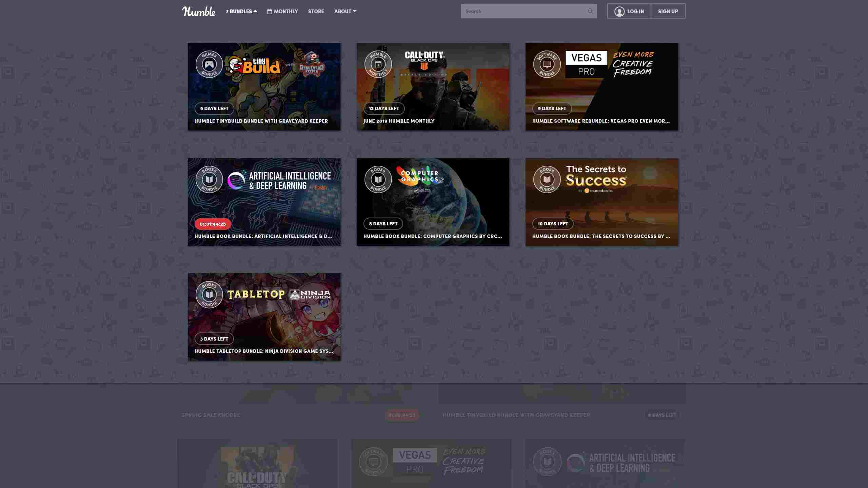
Task: Click the '12 DAYS LEFT' label
Action: coord(384,108)
